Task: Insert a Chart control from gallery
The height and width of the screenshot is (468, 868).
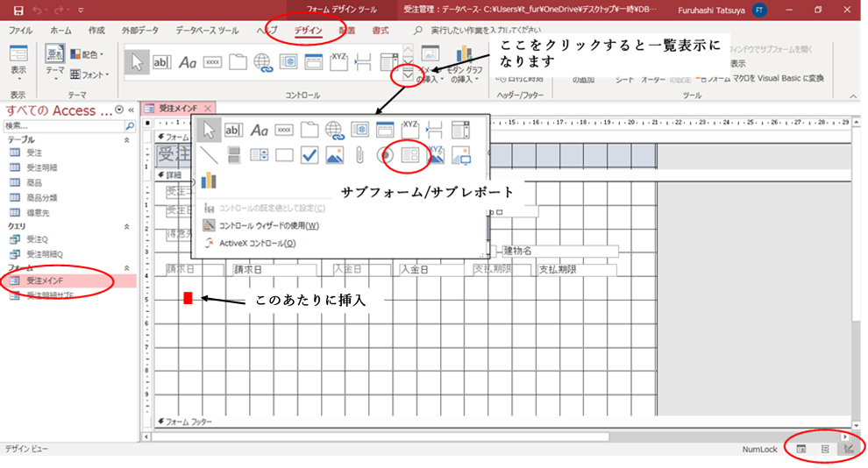Action: (209, 180)
